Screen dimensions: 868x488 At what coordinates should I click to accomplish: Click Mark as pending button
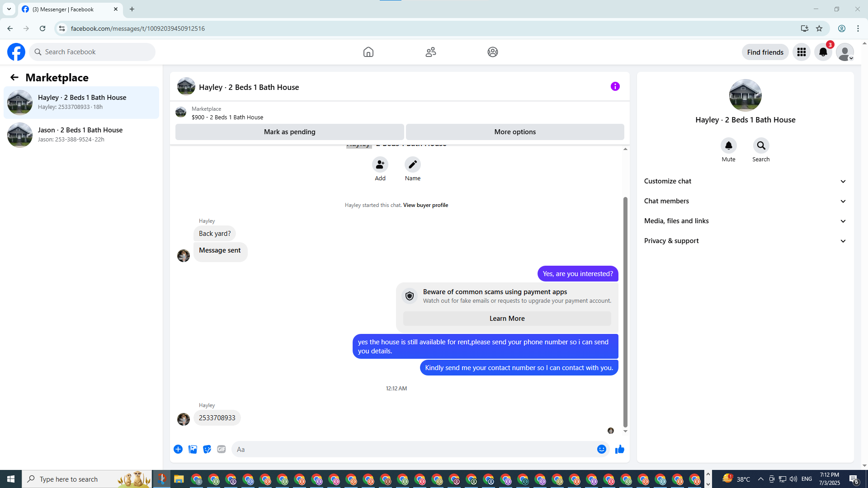289,132
